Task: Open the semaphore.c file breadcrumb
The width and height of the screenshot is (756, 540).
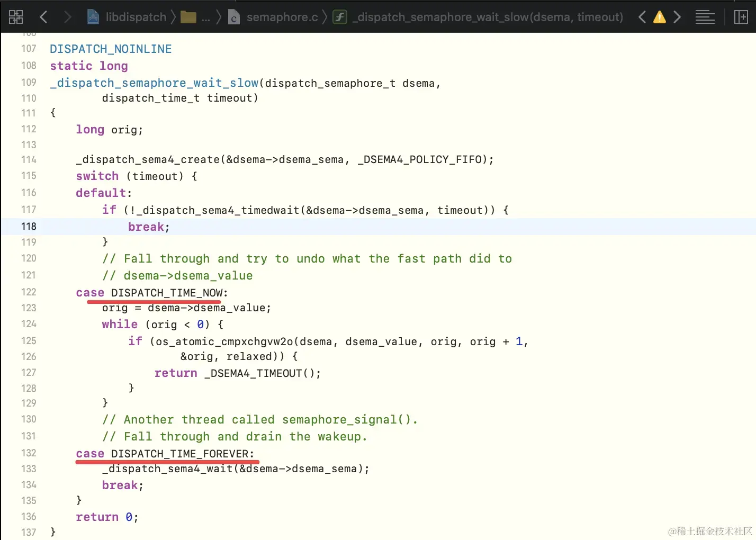Action: coord(273,17)
